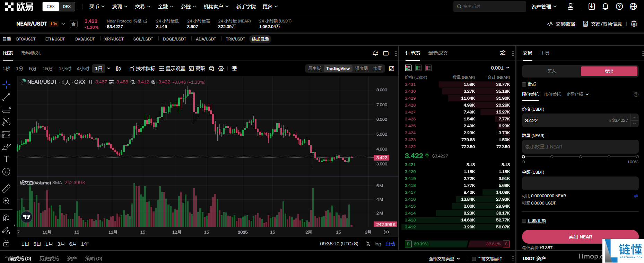The height and width of the screenshot is (263, 644).
Task: Open the 历史委托 tab
Action: coord(49,259)
